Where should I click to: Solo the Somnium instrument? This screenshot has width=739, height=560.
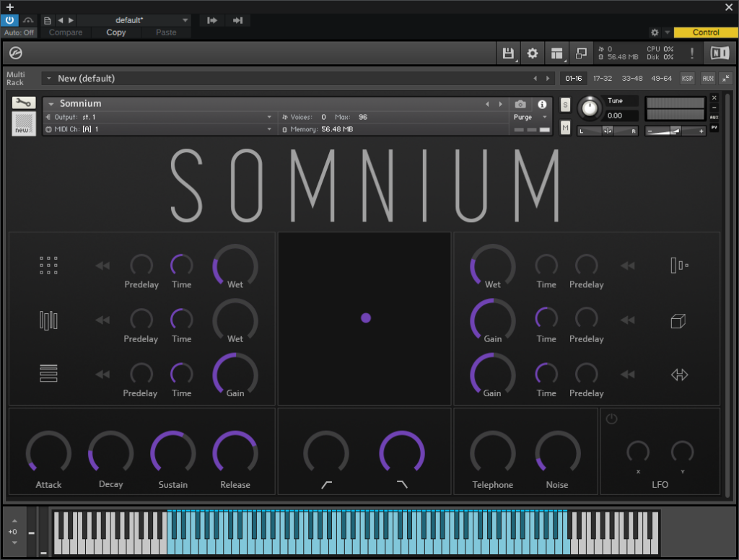pyautogui.click(x=565, y=105)
